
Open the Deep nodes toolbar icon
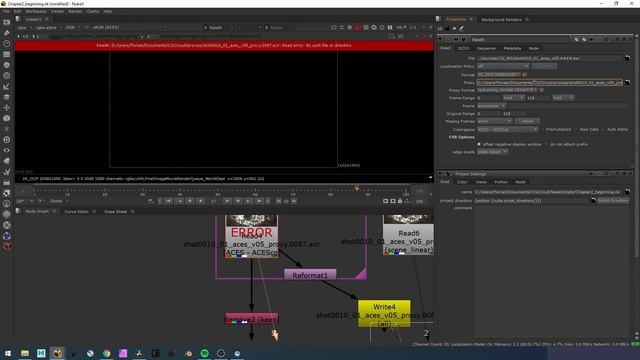(7, 140)
